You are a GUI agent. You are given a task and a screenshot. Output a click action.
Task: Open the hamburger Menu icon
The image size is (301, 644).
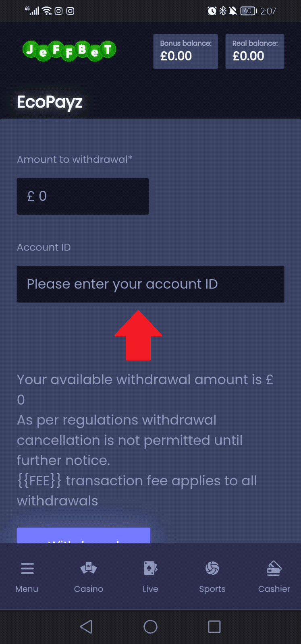(27, 568)
